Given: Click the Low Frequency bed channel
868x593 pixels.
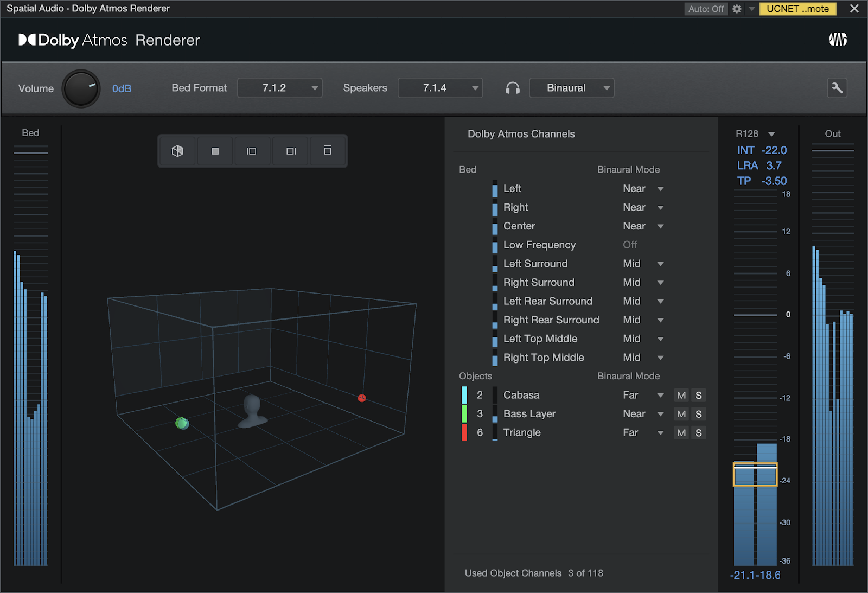Looking at the screenshot, I should tap(539, 245).
